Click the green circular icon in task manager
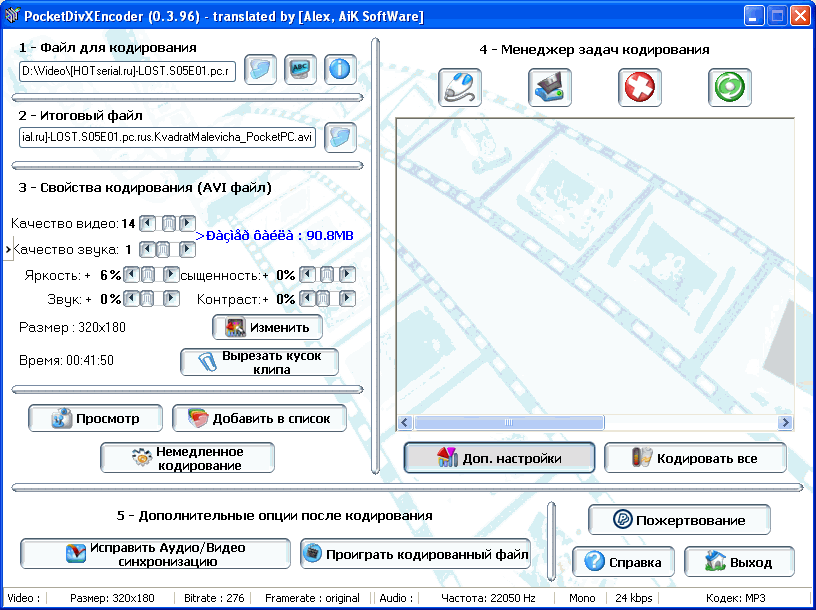This screenshot has height=610, width=816. [x=730, y=87]
